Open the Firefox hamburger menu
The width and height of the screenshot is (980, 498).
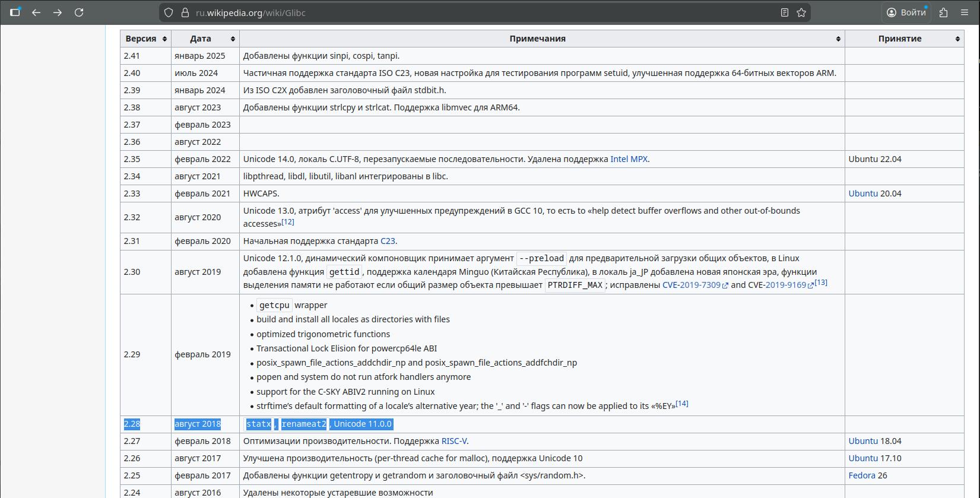965,12
